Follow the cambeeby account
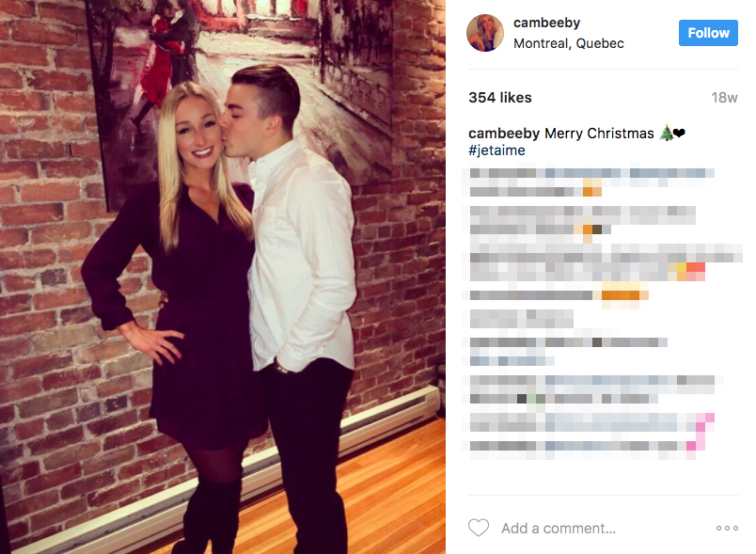756x554 pixels. 708,33
